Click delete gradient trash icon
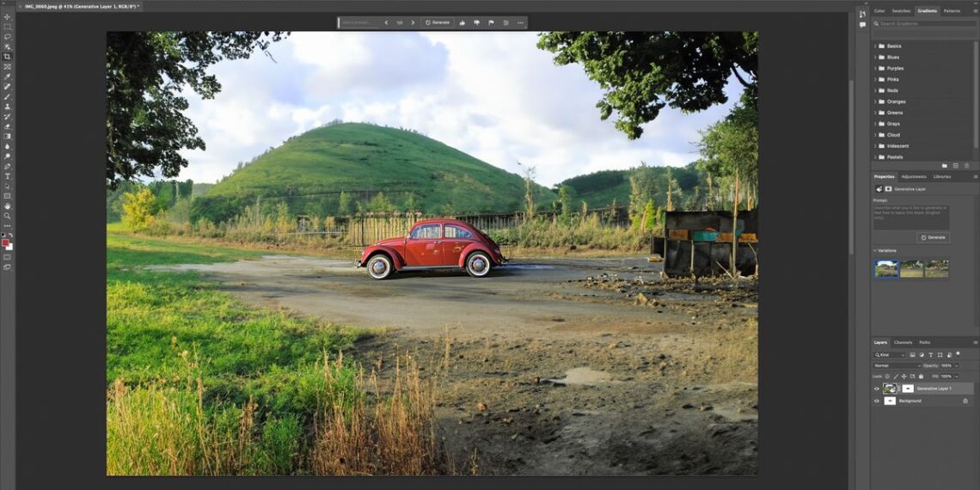This screenshot has height=490, width=980. coord(967,166)
